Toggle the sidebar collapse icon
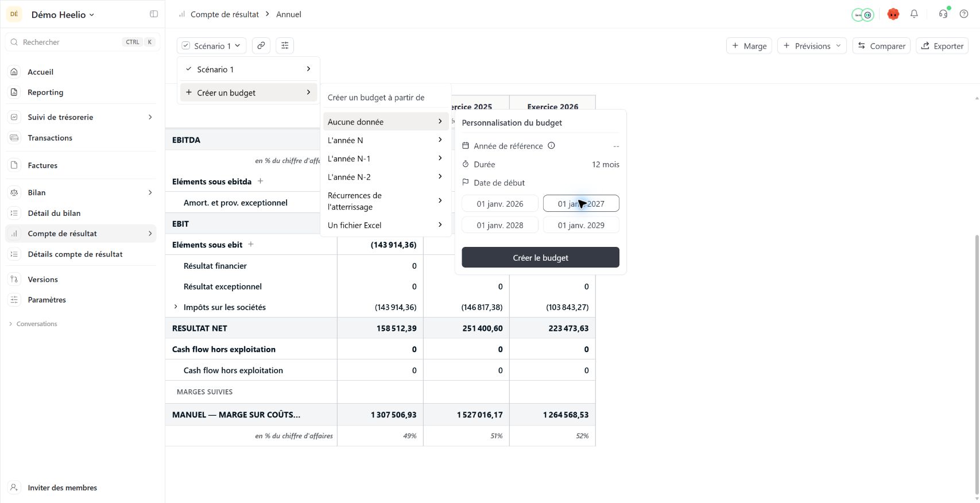Image resolution: width=980 pixels, height=503 pixels. point(154,14)
